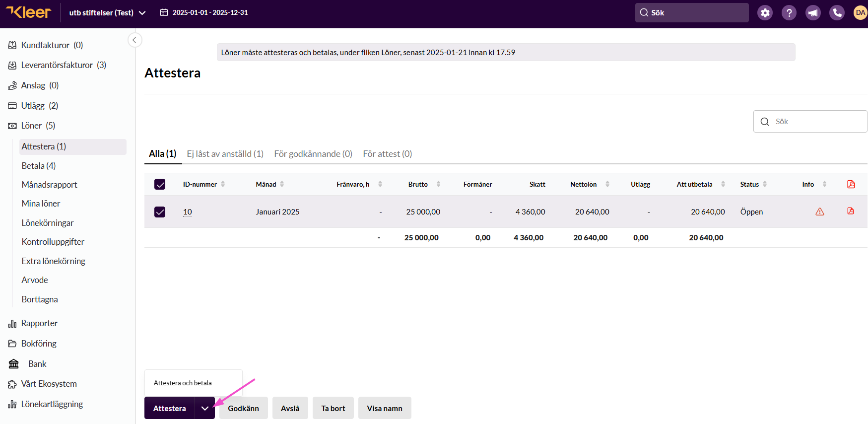868x424 pixels.
Task: Open the PDF for the Januari 2025 row
Action: tap(851, 211)
